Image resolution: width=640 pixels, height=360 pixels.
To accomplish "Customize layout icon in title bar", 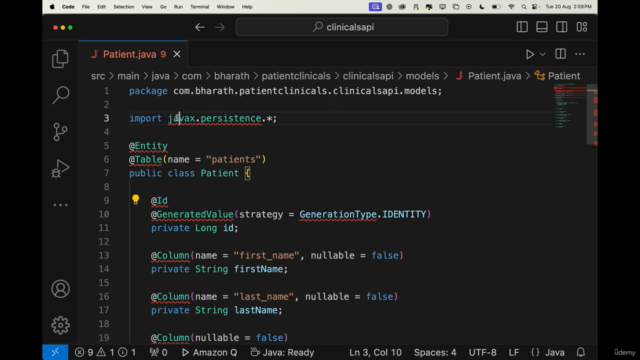I will pyautogui.click(x=582, y=27).
